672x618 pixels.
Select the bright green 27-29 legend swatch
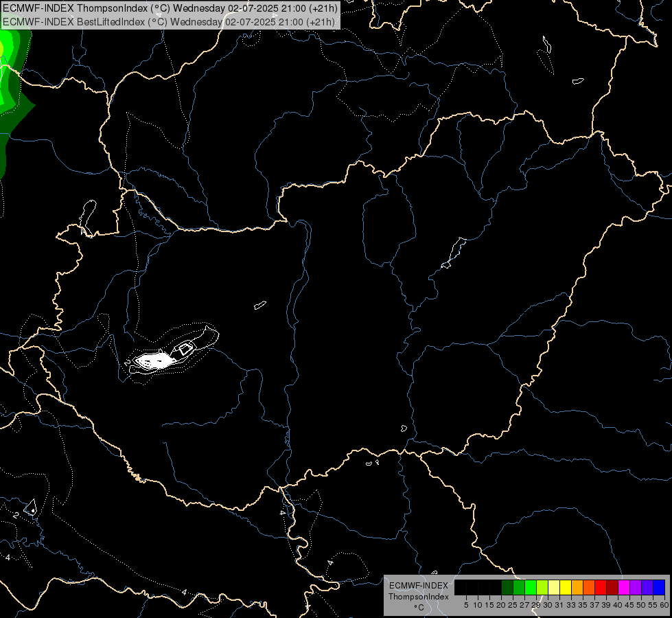tap(531, 587)
